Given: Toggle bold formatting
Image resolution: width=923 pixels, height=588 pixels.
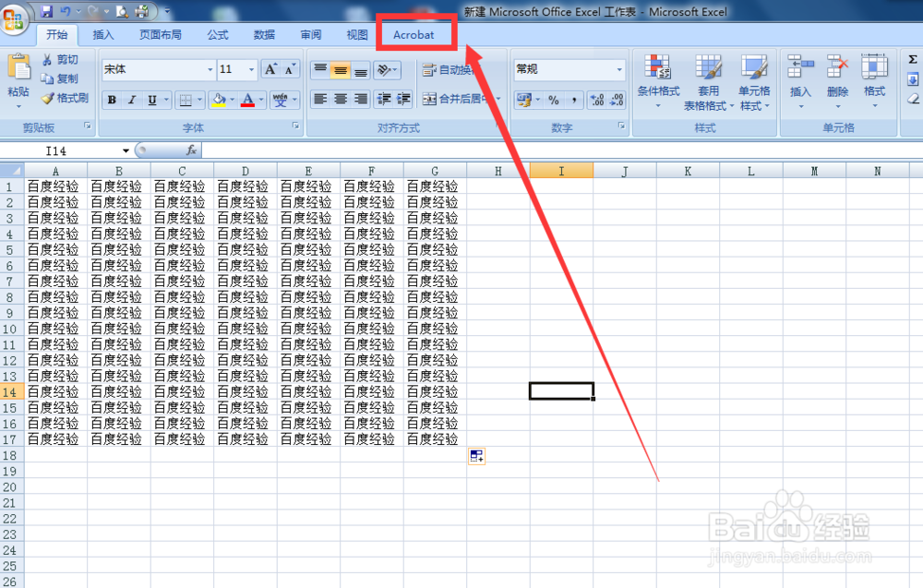Looking at the screenshot, I should tap(112, 100).
